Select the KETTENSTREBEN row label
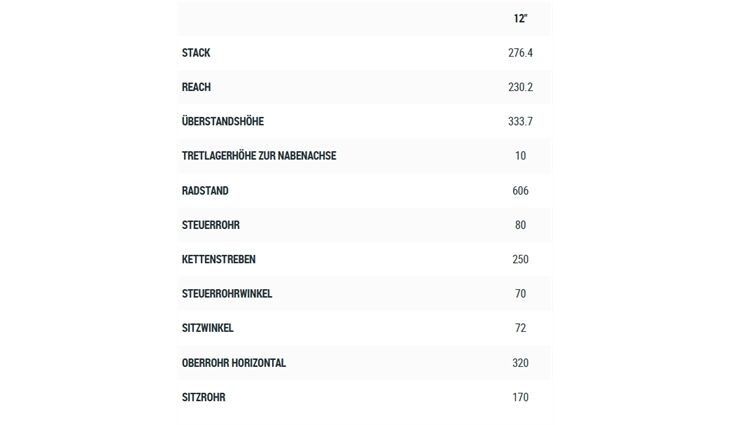The height and width of the screenshot is (425, 730). (219, 259)
